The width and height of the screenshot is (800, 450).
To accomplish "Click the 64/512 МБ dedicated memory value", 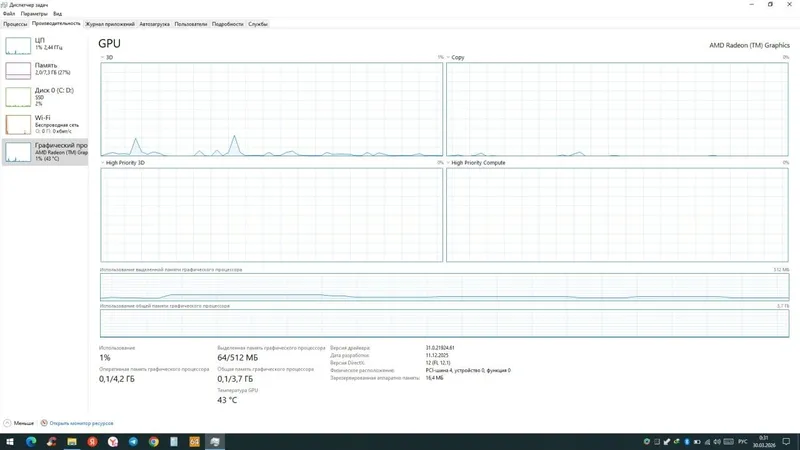I will pos(238,358).
